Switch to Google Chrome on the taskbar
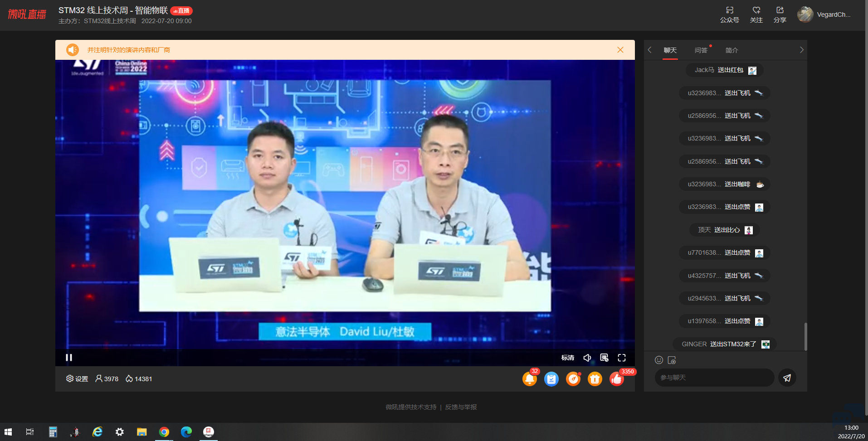 click(x=164, y=432)
